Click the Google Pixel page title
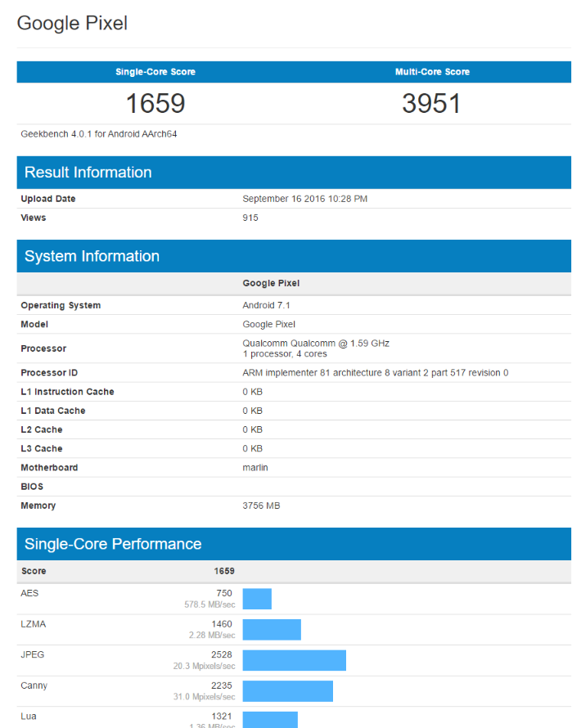 tap(72, 23)
